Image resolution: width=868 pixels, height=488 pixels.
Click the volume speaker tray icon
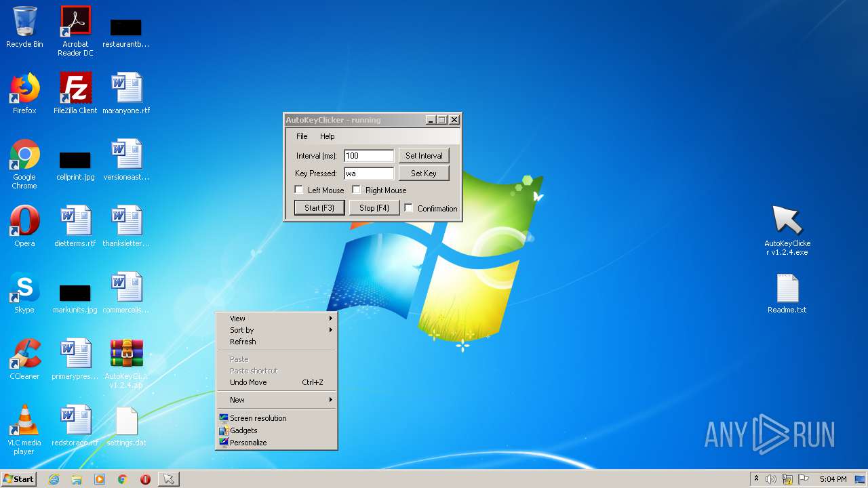click(x=771, y=479)
